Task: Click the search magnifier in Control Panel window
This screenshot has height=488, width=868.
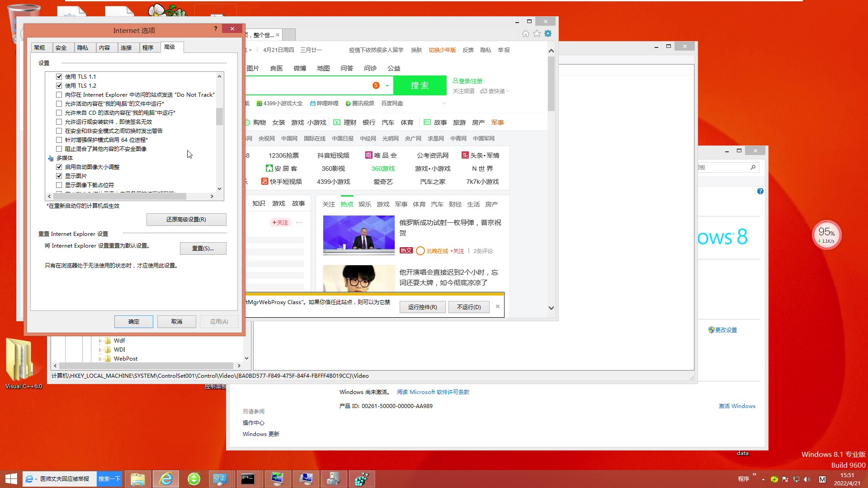Action: (x=753, y=168)
